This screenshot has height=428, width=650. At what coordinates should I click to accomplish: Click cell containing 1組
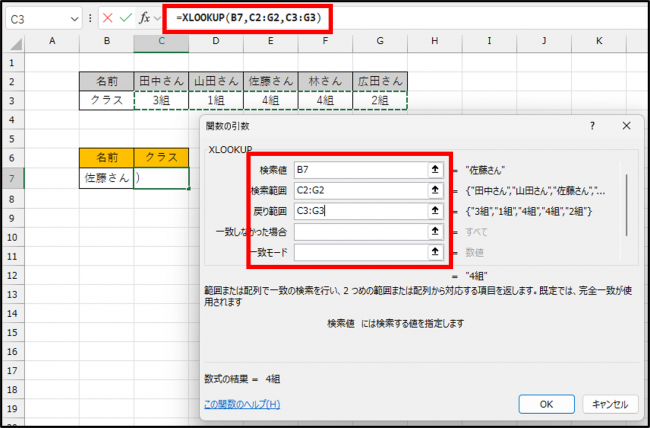pos(216,100)
